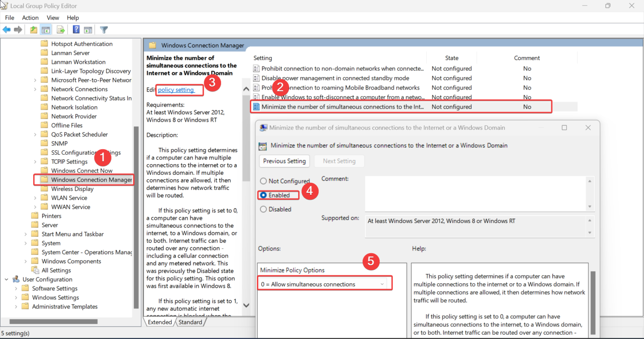Click the Next Setting button
This screenshot has width=644, height=339.
(339, 161)
